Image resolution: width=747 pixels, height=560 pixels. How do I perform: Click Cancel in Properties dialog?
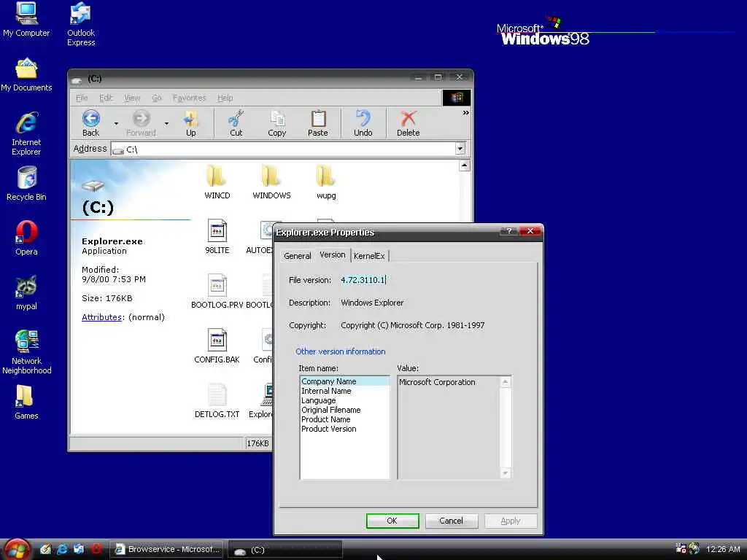pos(451,521)
